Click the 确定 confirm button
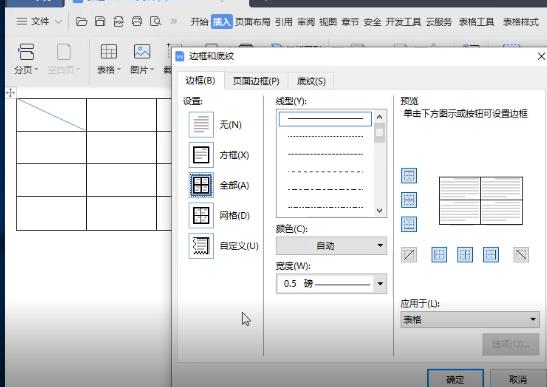The width and height of the screenshot is (547, 387). (455, 379)
